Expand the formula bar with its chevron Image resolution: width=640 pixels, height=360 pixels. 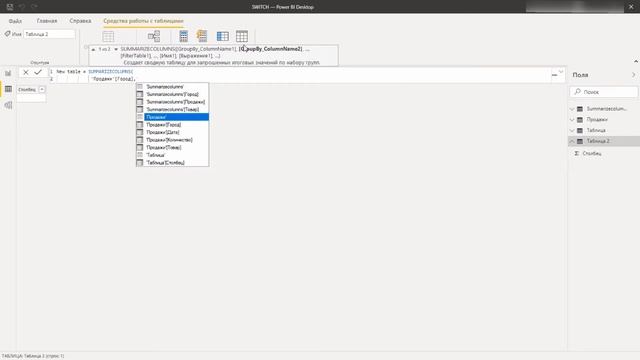pyautogui.click(x=561, y=72)
